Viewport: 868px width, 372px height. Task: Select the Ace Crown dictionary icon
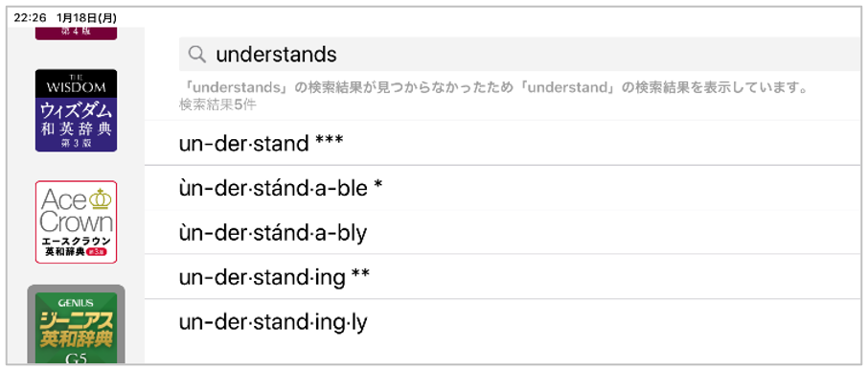pos(76,221)
